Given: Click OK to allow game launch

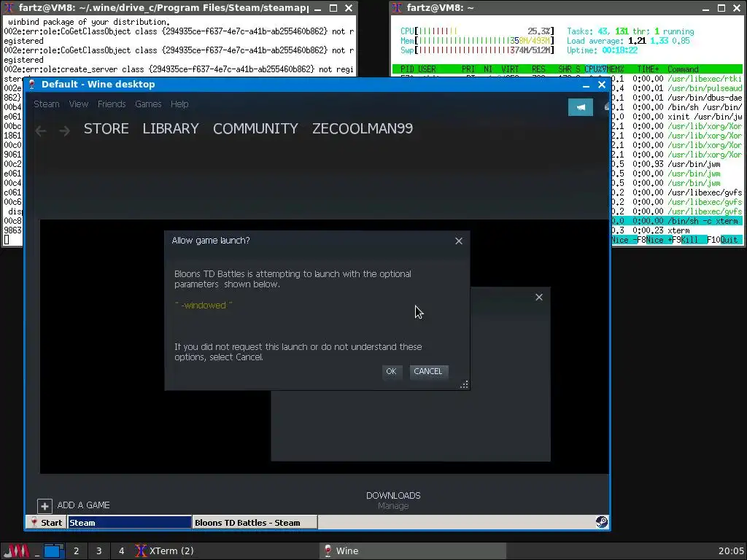Looking at the screenshot, I should pyautogui.click(x=391, y=371).
